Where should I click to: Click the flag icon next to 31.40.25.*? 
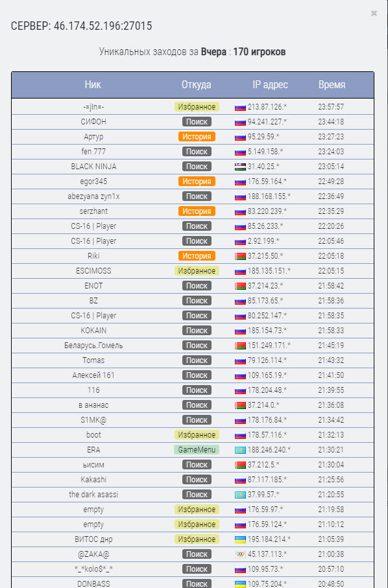tap(240, 167)
